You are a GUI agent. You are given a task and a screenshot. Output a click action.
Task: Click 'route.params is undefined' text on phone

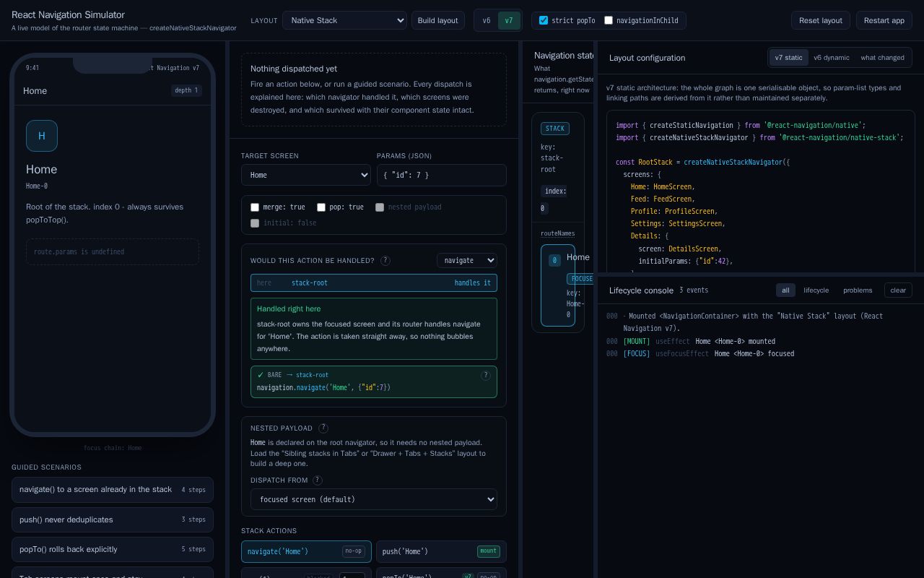click(x=79, y=252)
